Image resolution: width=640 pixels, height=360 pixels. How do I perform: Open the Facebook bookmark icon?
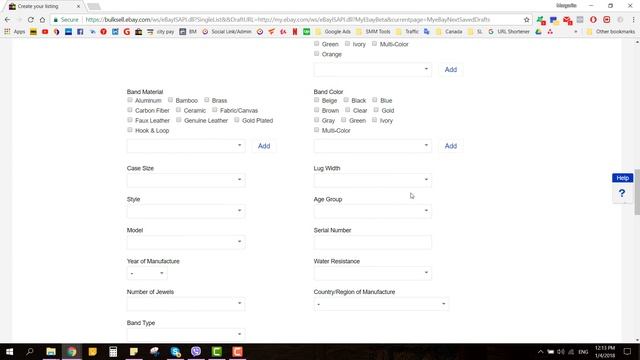[x=80, y=31]
